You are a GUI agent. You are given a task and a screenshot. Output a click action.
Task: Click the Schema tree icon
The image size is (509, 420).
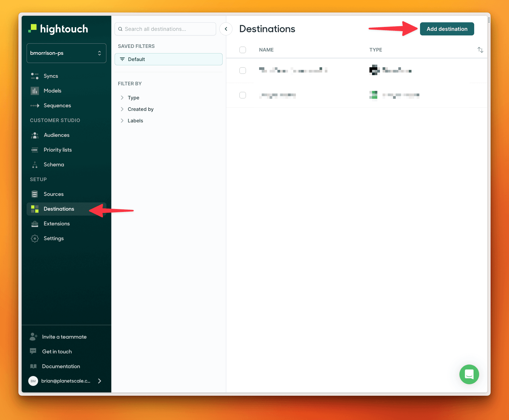click(34, 165)
